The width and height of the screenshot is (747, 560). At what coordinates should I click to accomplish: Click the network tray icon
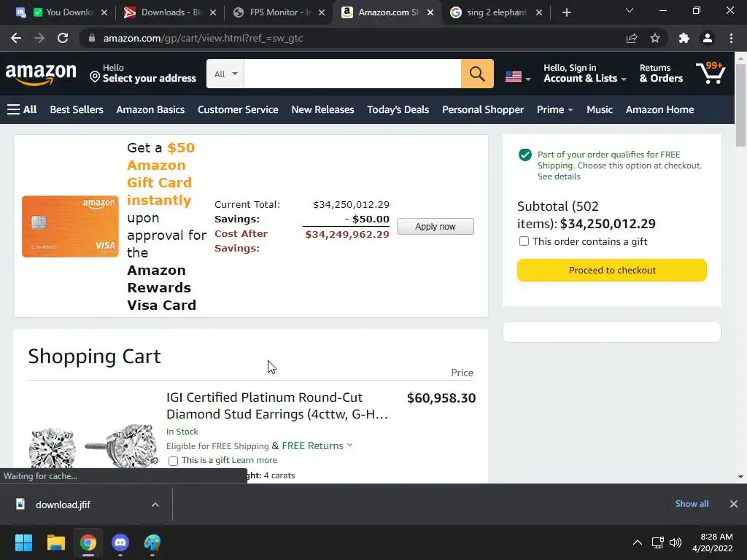pos(657,542)
